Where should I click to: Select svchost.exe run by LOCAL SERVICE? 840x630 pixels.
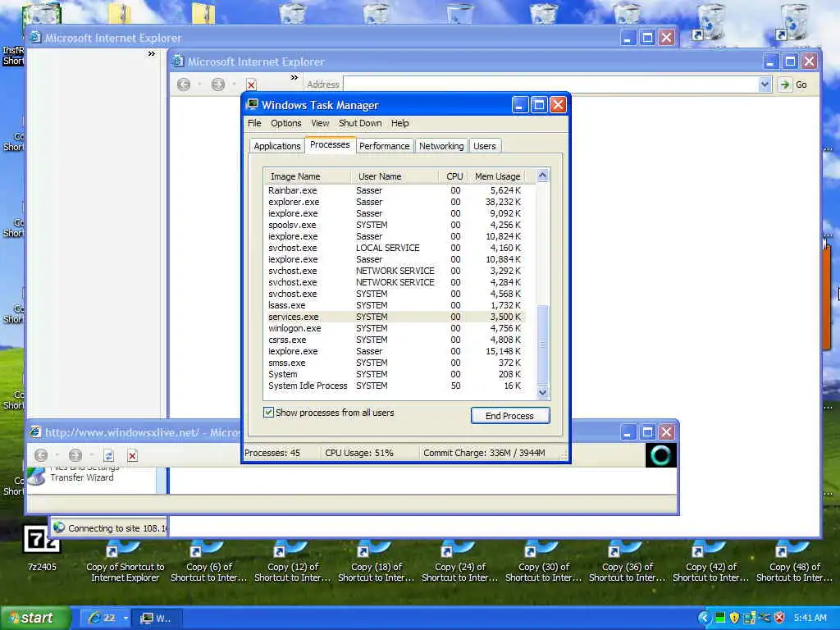point(395,248)
